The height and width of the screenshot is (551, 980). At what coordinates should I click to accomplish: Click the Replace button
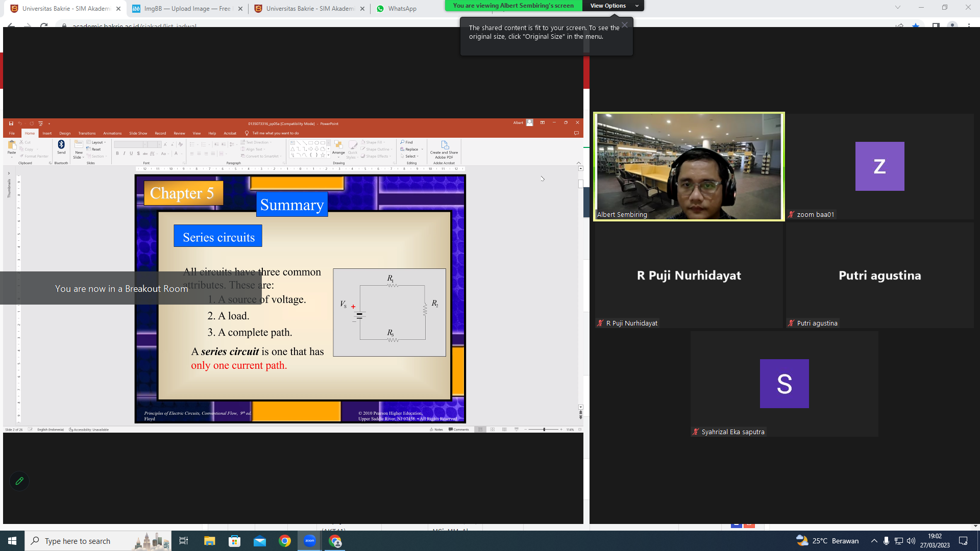(x=409, y=149)
